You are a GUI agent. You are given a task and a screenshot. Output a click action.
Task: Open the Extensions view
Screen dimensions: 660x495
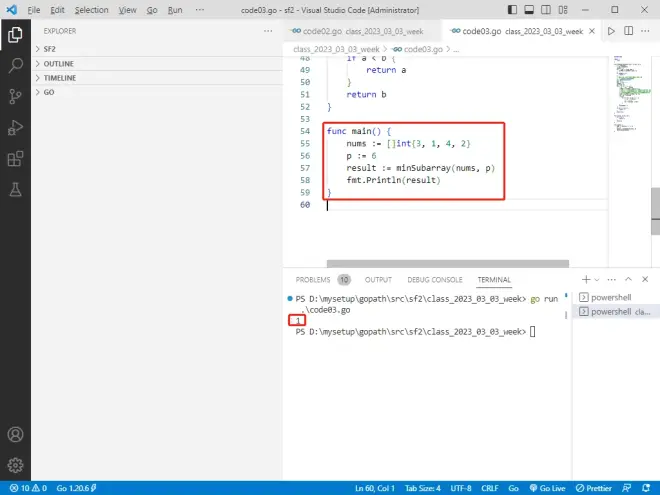pyautogui.click(x=15, y=158)
